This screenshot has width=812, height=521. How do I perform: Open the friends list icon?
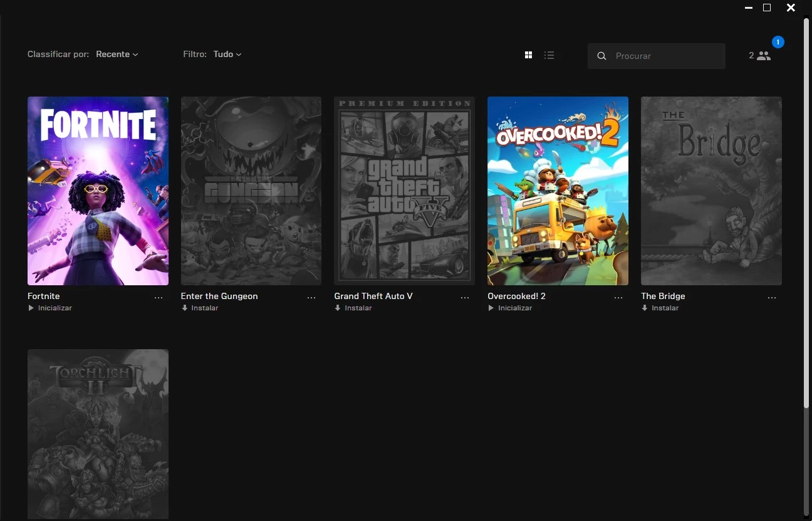pyautogui.click(x=764, y=56)
